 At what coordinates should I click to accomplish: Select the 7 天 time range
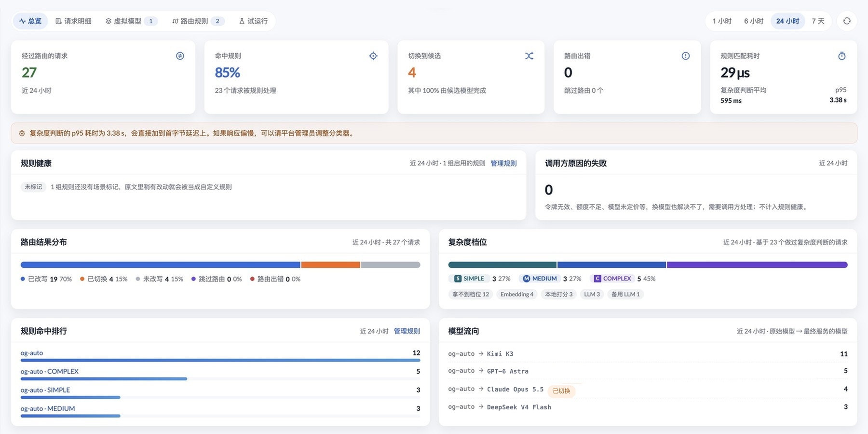818,21
